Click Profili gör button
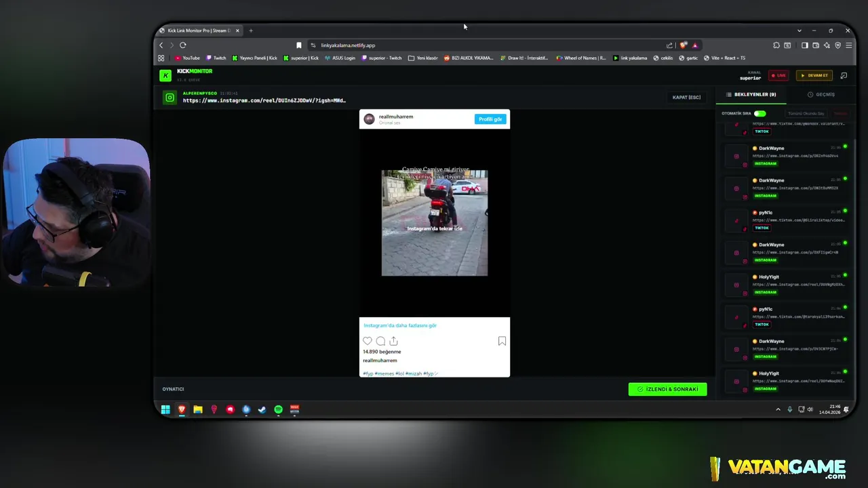 click(x=490, y=119)
